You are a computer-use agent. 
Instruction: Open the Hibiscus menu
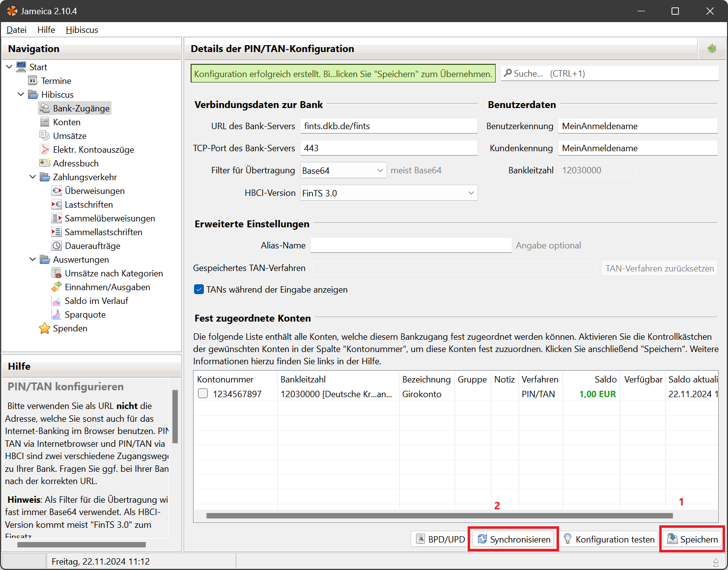tap(82, 29)
